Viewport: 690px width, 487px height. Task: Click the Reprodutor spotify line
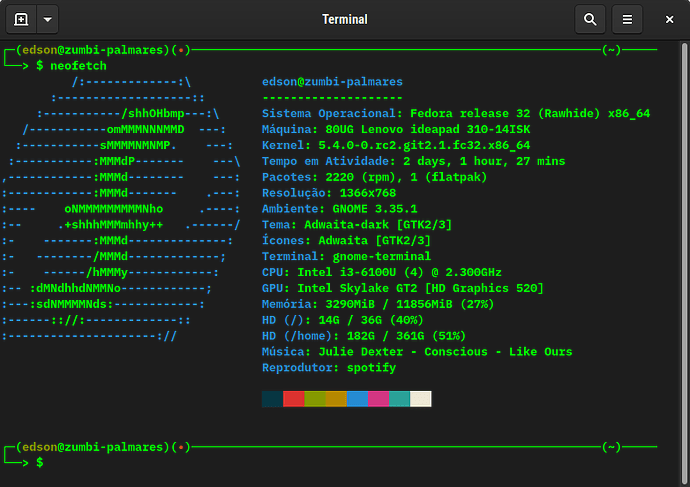click(x=329, y=367)
